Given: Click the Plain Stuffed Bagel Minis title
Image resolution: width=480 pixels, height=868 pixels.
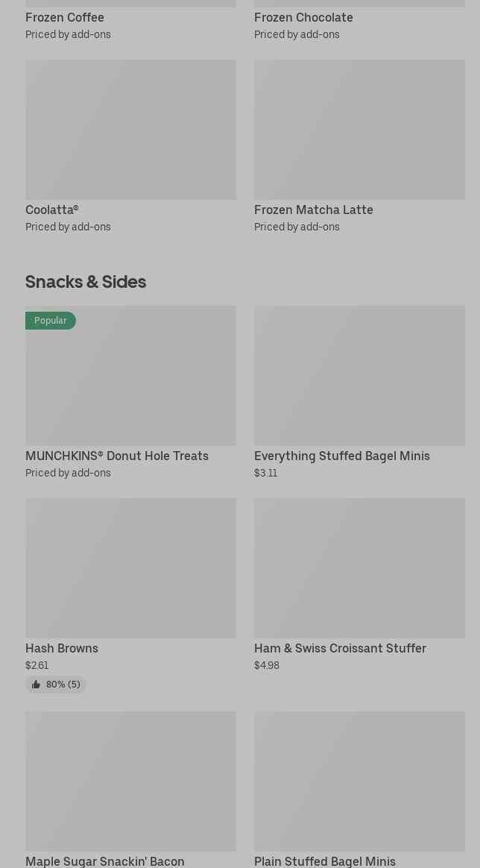Looking at the screenshot, I should coord(325,861).
